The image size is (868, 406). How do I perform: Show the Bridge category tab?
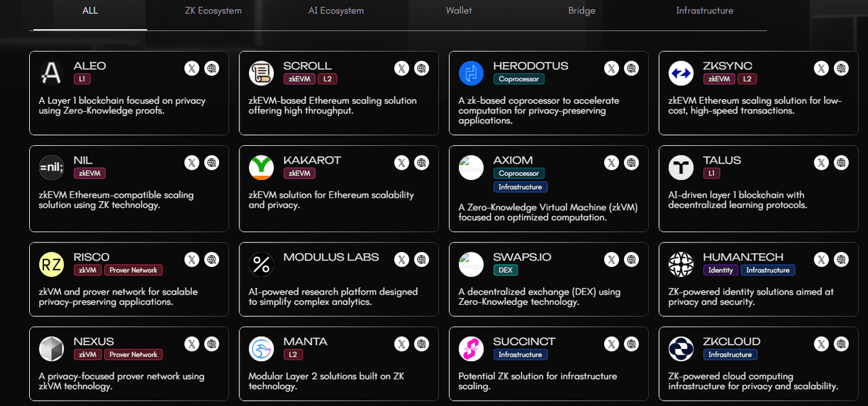click(581, 11)
